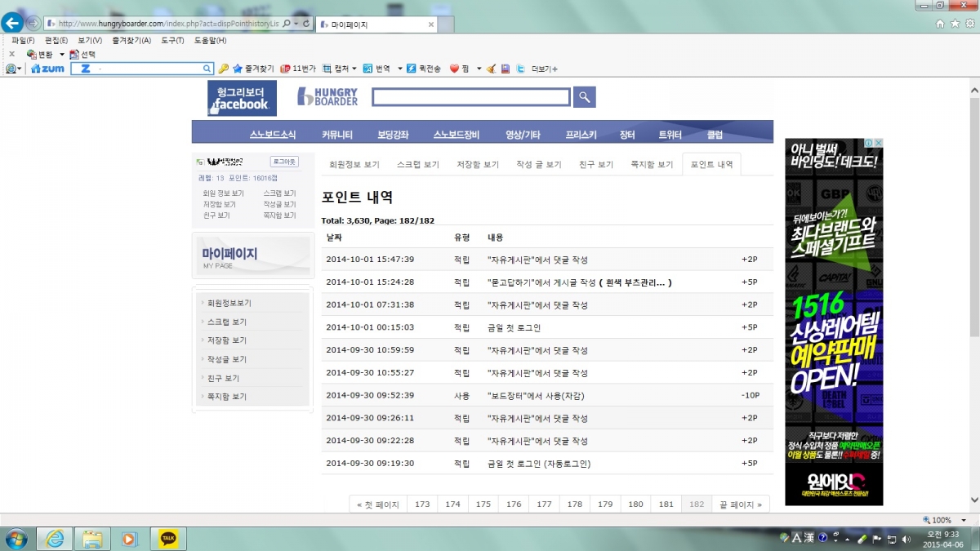Expand the 캡처 dropdown arrow

coord(355,69)
